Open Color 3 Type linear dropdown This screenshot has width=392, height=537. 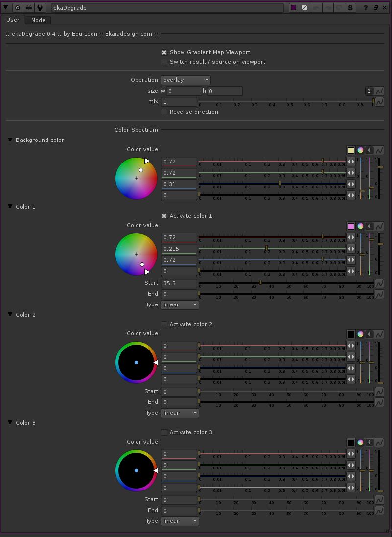[x=180, y=521]
